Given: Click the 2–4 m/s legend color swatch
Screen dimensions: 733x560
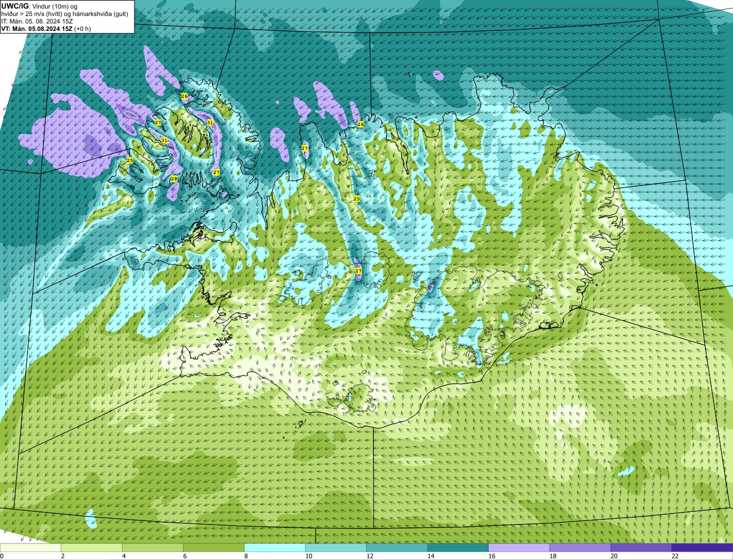Looking at the screenshot, I should coord(92,547).
